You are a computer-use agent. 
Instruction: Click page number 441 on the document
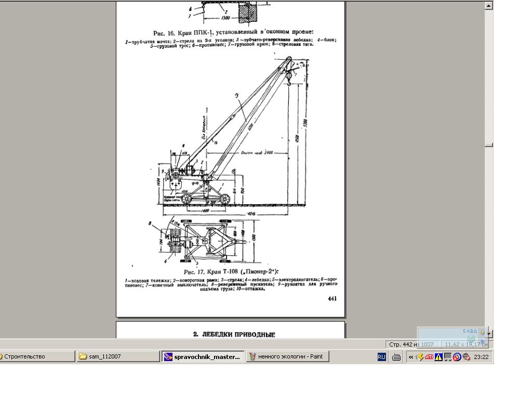coord(332,299)
